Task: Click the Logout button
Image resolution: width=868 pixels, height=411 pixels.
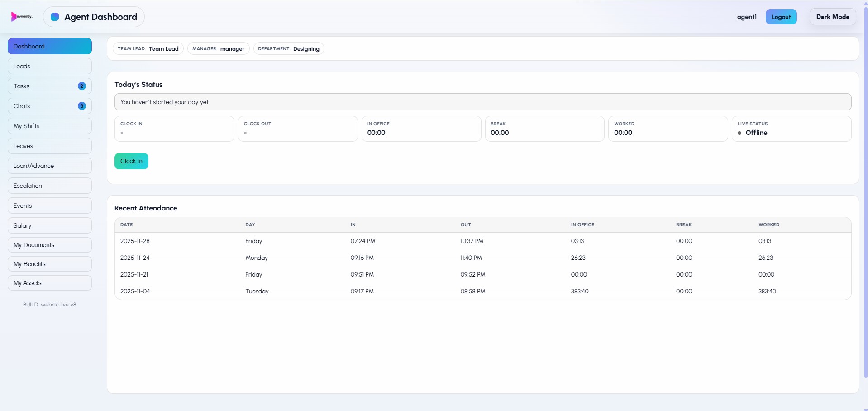Action: (781, 17)
